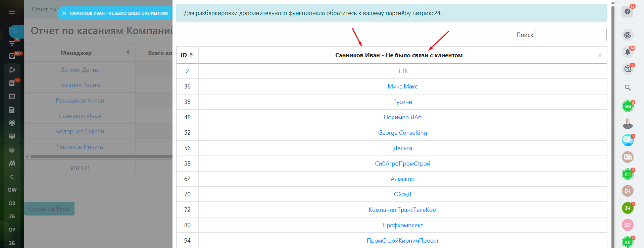644x248 pixels.
Task: Open manager 'Чистяков Никита' in background report
Action: click(x=80, y=147)
